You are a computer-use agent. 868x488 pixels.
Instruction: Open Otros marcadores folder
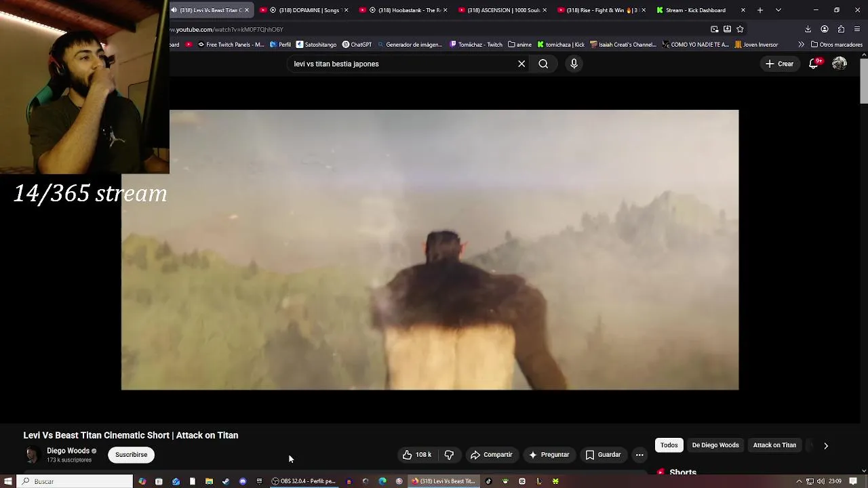pos(837,45)
